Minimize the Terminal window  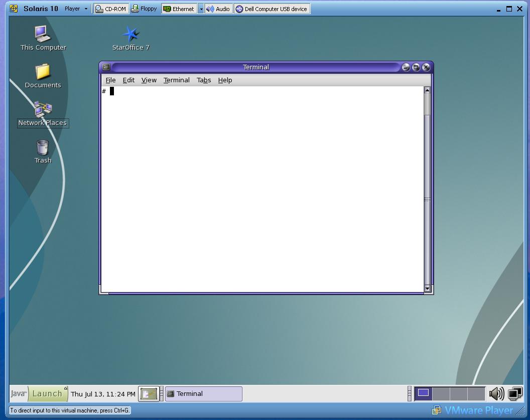click(x=406, y=67)
